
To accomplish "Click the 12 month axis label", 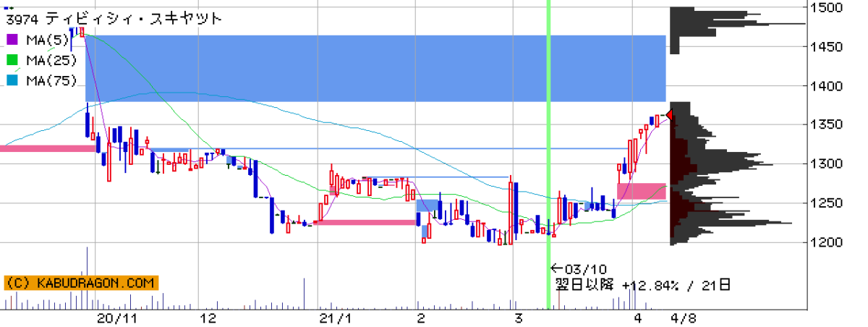I will (x=208, y=319).
